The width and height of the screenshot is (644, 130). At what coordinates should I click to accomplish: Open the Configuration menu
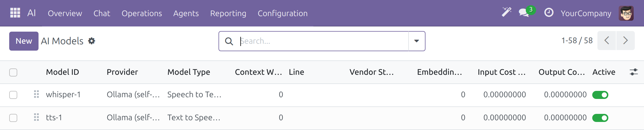(x=283, y=13)
